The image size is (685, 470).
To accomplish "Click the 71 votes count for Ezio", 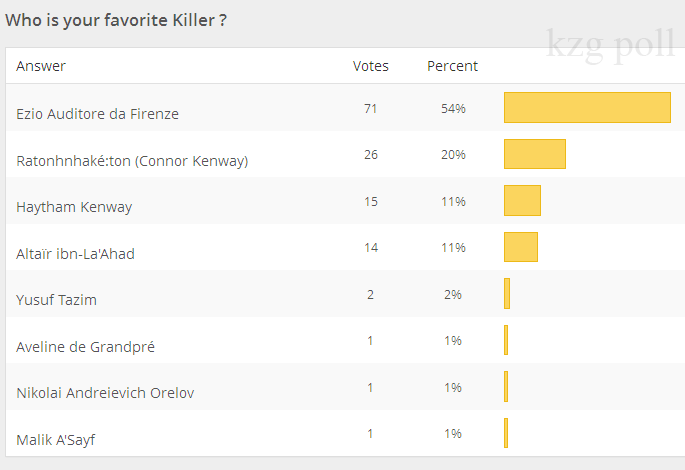I will point(371,108).
